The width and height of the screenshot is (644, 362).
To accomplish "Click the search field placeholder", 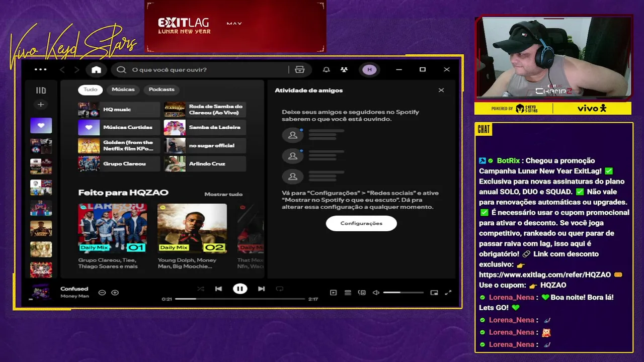I will click(169, 70).
